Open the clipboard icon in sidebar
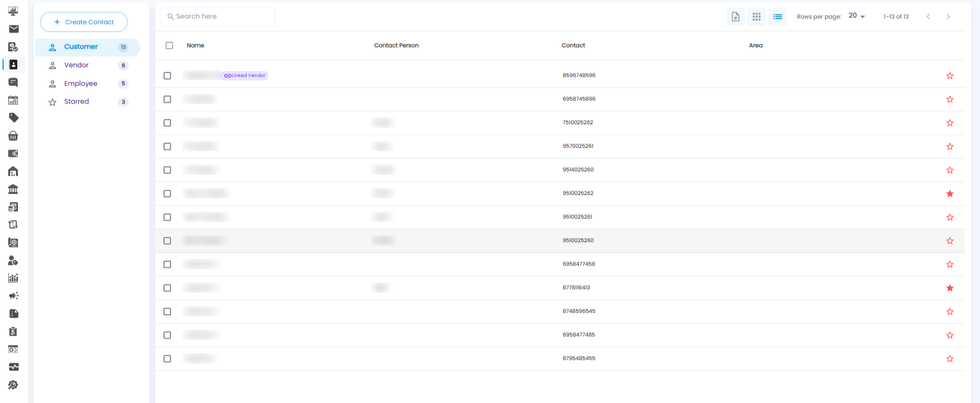The image size is (980, 403). click(x=13, y=331)
